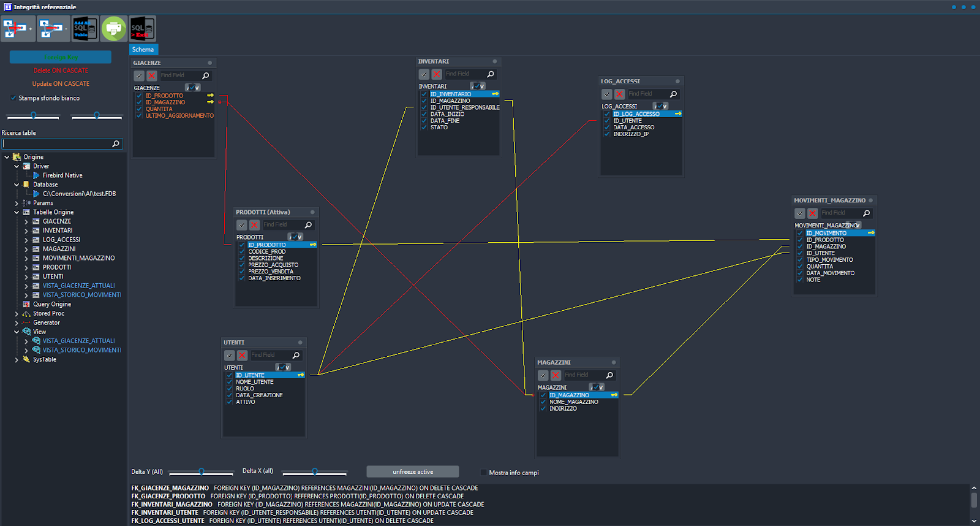
Task: Select all fields in GIACENZE table
Action: (x=139, y=75)
